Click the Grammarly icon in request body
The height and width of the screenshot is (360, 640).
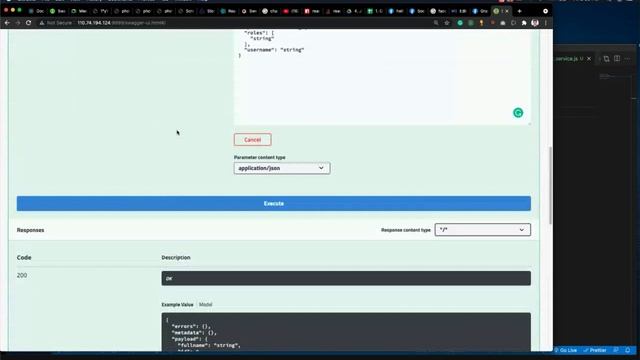pos(518,113)
